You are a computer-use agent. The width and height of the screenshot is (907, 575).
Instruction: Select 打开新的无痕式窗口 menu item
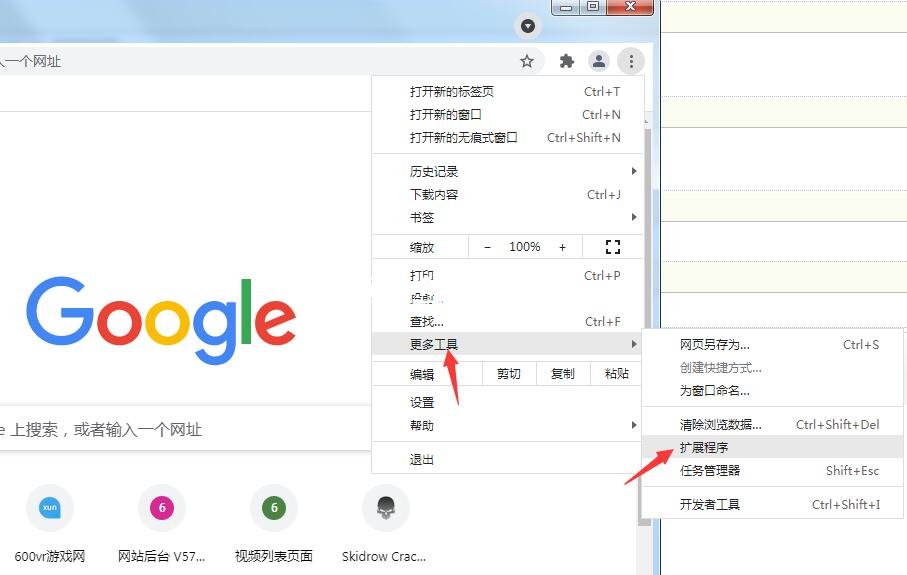pos(507,138)
